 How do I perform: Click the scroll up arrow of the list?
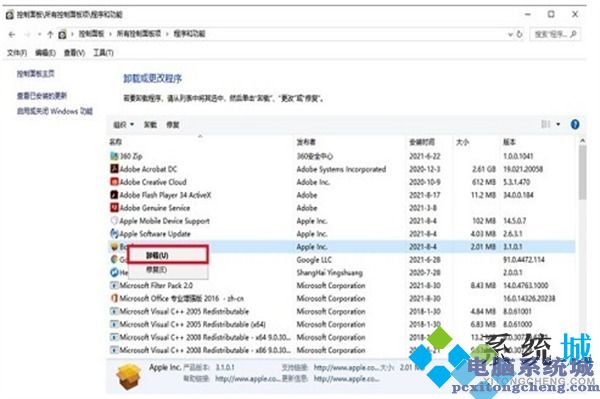(x=582, y=141)
